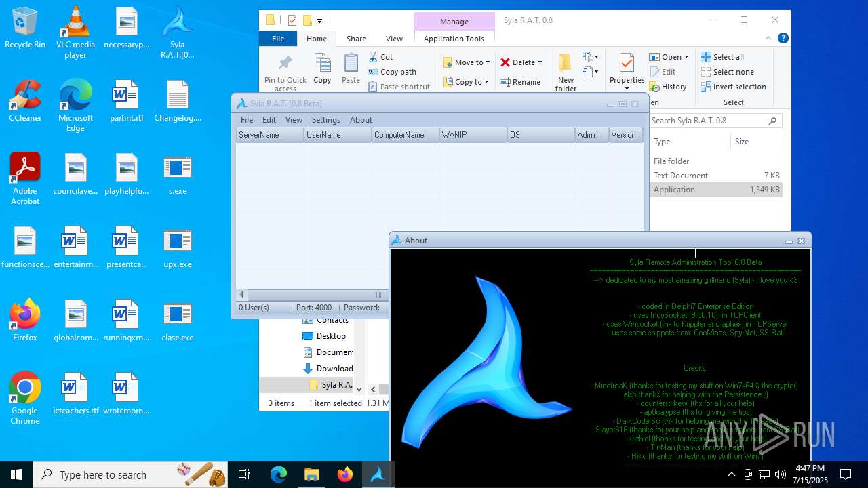Click the Paste icon in Explorer ribbon

[x=351, y=69]
